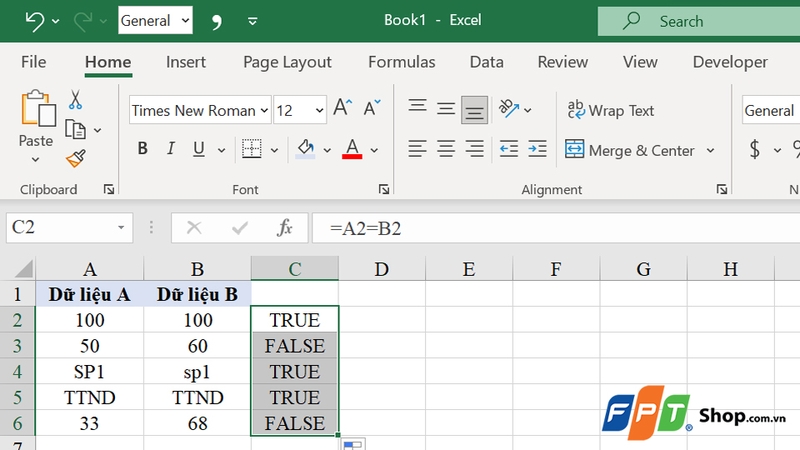Click the Merge & Center button
The width and height of the screenshot is (800, 450).
tap(630, 150)
